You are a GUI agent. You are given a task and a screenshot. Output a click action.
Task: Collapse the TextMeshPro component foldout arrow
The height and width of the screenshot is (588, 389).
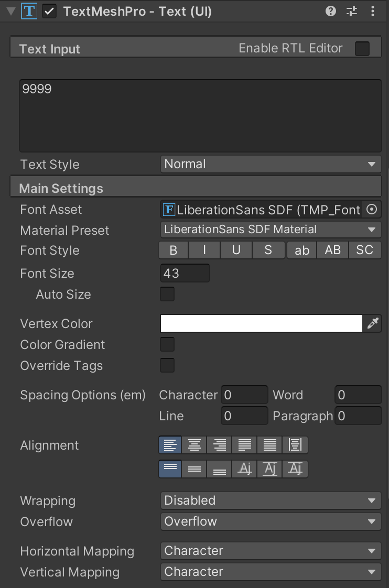10,12
